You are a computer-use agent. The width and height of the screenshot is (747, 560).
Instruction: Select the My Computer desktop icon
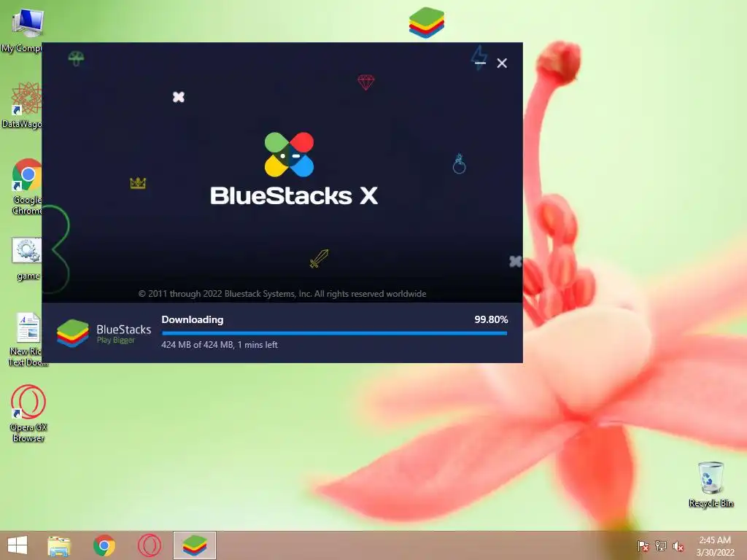coord(23,31)
